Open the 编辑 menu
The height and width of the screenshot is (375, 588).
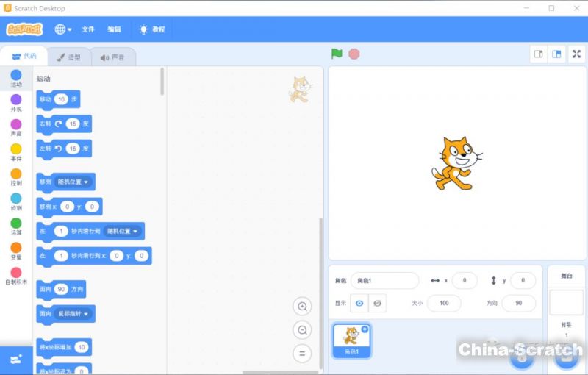114,29
